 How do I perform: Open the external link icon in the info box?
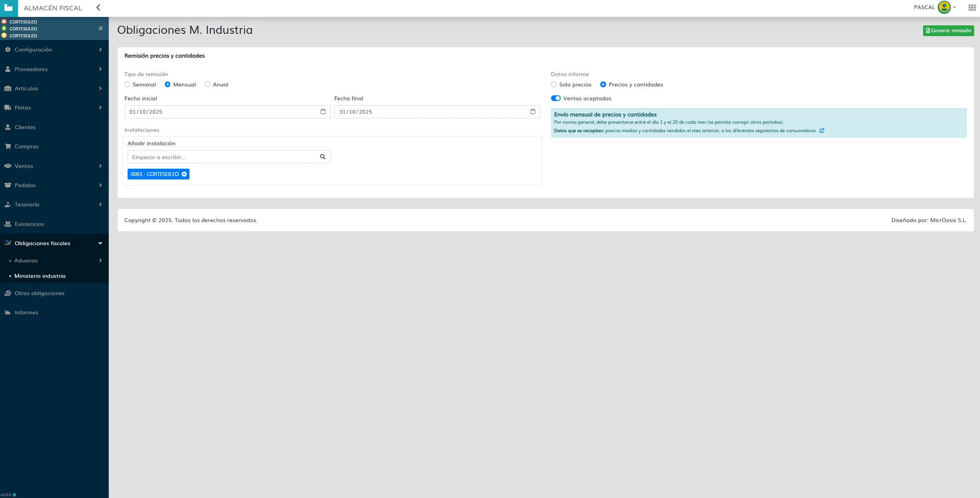[x=822, y=131]
